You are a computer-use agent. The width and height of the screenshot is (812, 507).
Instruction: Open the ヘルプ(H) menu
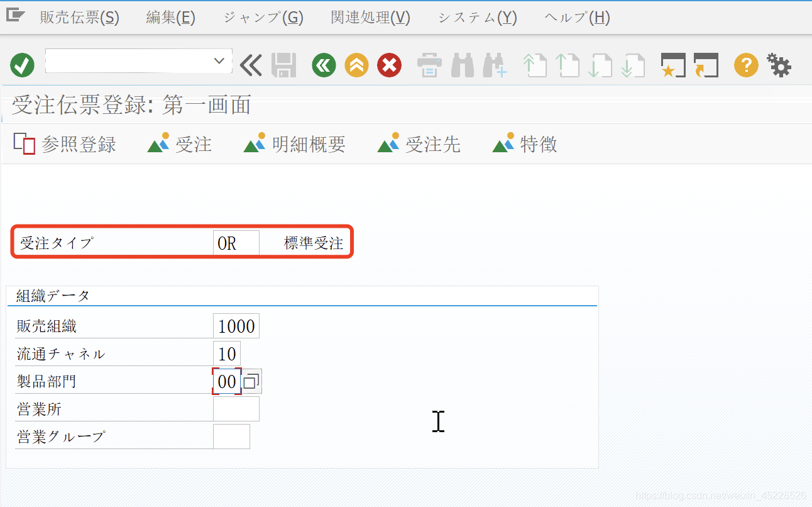coord(576,17)
